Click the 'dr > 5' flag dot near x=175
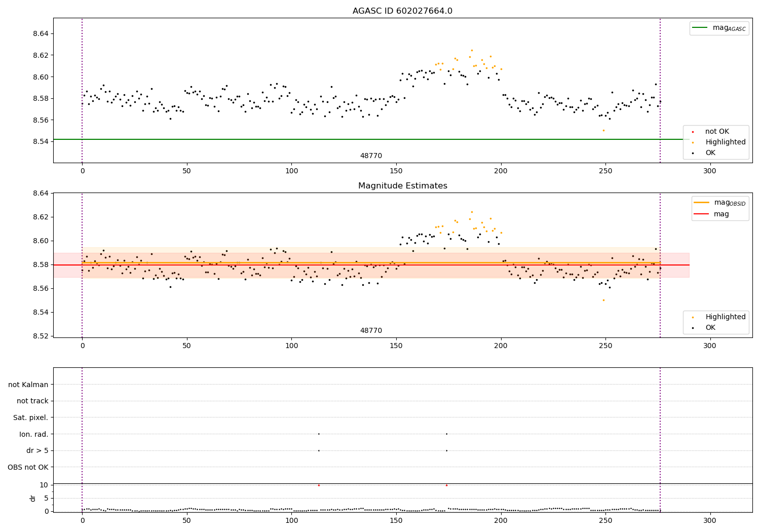Screen dimensions: 760x532 pyautogui.click(x=446, y=450)
